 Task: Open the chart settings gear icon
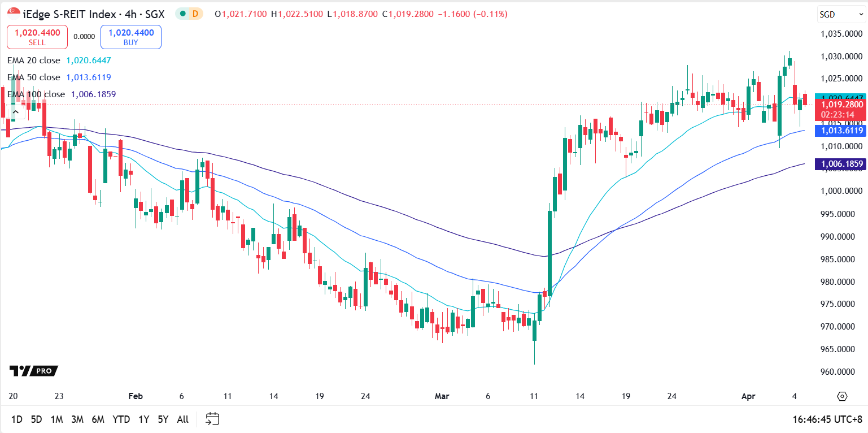coord(843,396)
